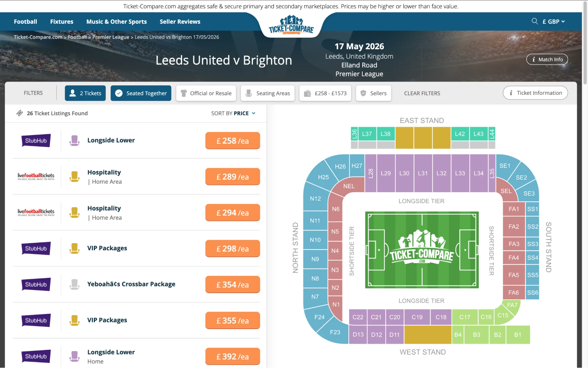Toggle the Seated Together filter
Image resolution: width=588 pixels, height=368 pixels.
141,93
